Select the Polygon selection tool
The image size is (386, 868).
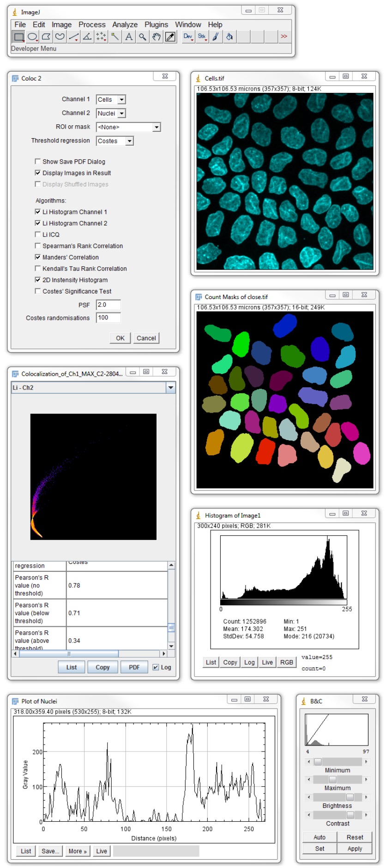click(46, 37)
